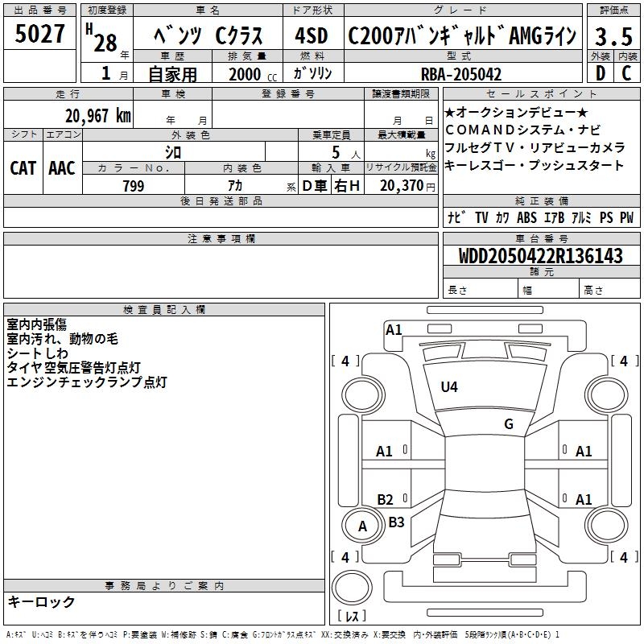Click 検査員記入欄 header

click(x=164, y=310)
